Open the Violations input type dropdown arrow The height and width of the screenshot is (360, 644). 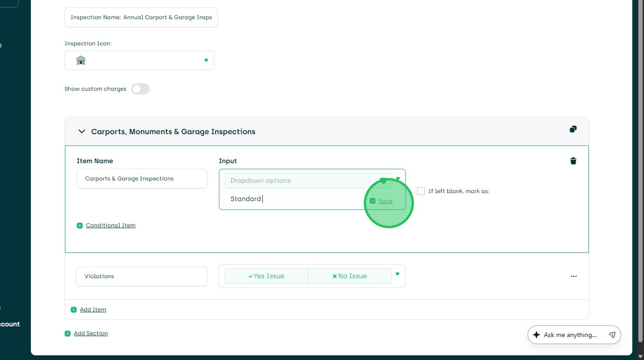(398, 274)
